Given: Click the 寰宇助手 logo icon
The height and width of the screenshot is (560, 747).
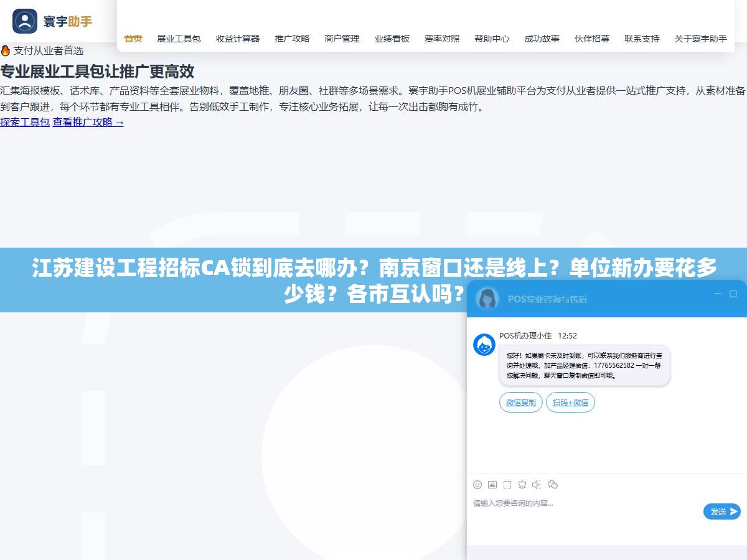Looking at the screenshot, I should (25, 21).
